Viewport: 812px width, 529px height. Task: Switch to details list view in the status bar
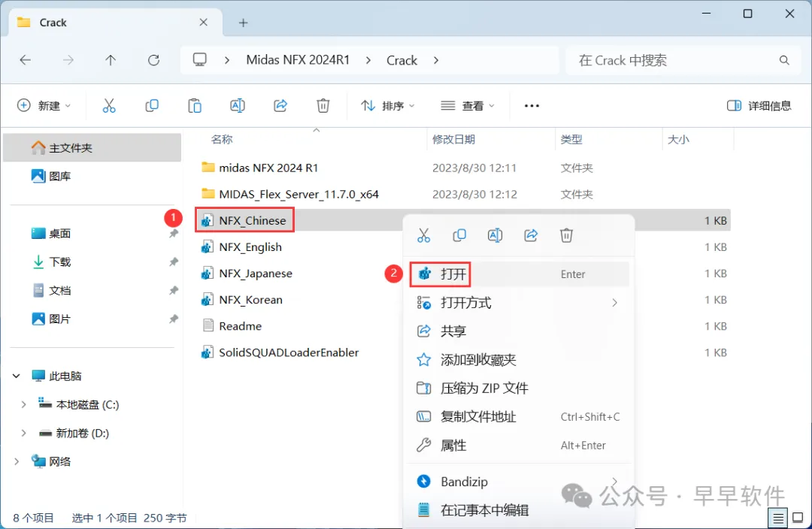tap(778, 518)
